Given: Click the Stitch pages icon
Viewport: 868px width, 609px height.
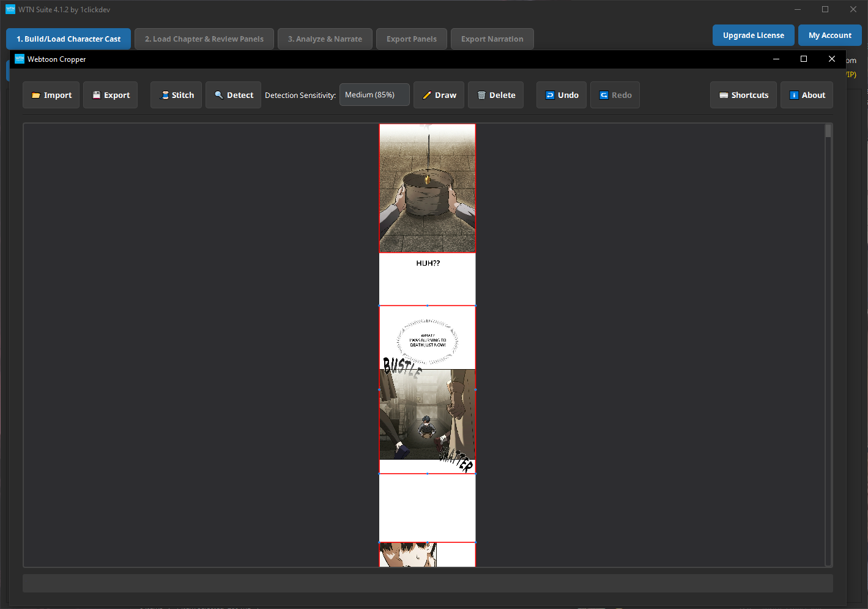Looking at the screenshot, I should point(165,95).
